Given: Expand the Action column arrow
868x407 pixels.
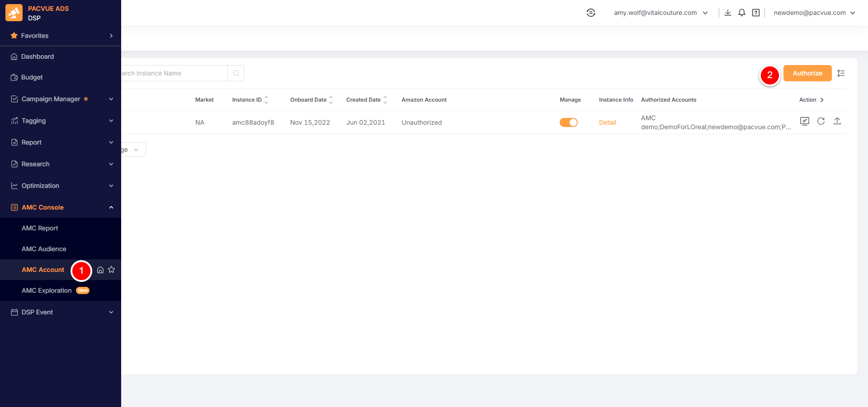Looking at the screenshot, I should tap(822, 100).
